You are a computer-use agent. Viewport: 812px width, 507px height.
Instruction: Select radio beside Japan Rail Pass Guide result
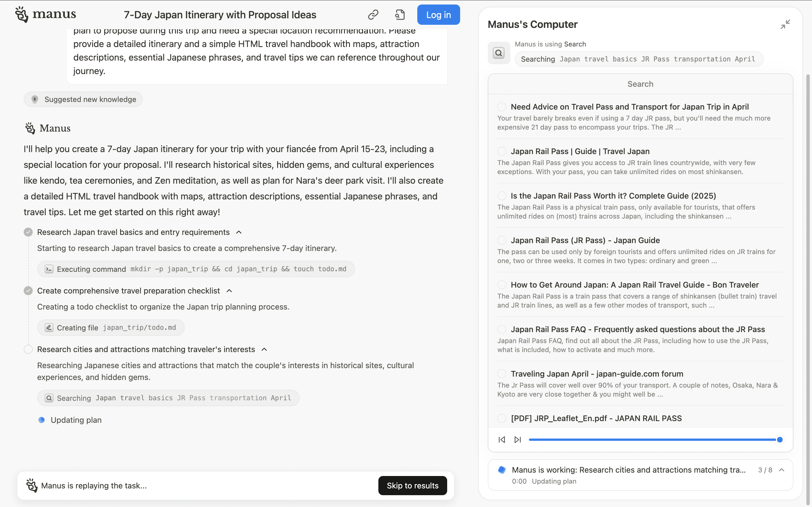pos(502,151)
